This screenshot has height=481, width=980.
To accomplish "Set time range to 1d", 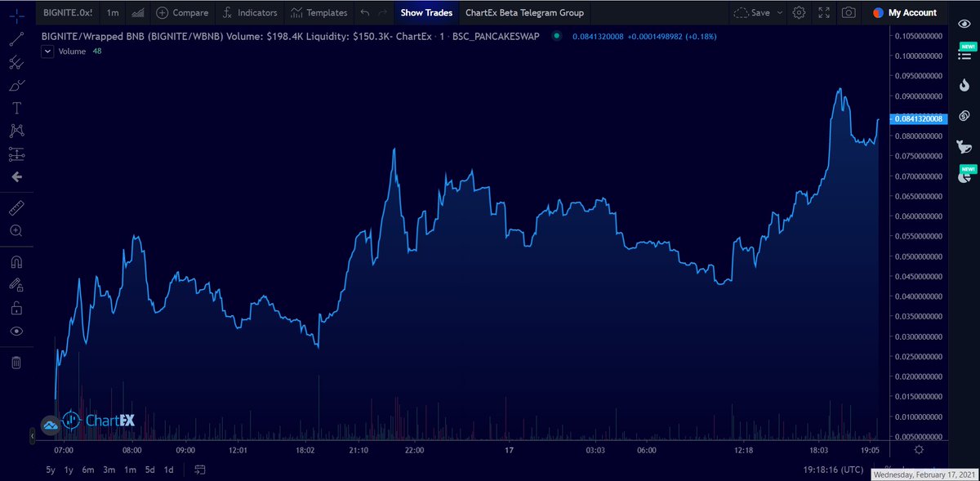I will pyautogui.click(x=168, y=470).
